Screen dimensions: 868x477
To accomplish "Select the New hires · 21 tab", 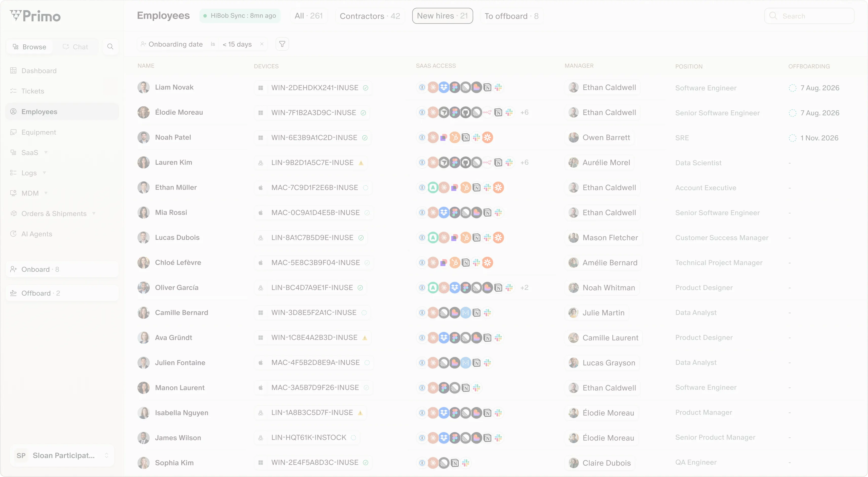I will click(x=442, y=16).
